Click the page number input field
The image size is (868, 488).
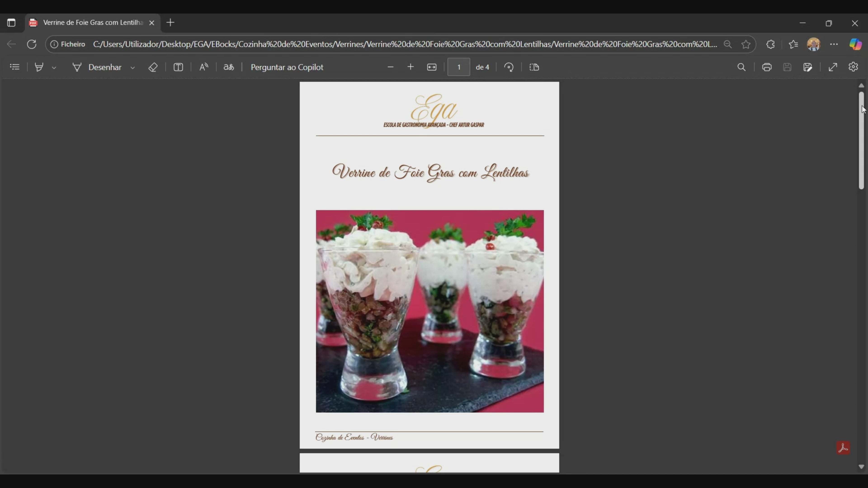click(x=459, y=67)
